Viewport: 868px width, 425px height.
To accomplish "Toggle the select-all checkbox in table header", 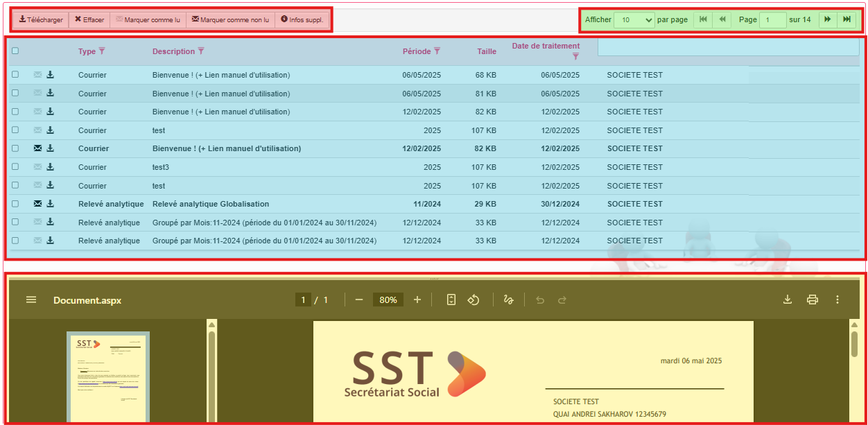I will click(x=15, y=51).
